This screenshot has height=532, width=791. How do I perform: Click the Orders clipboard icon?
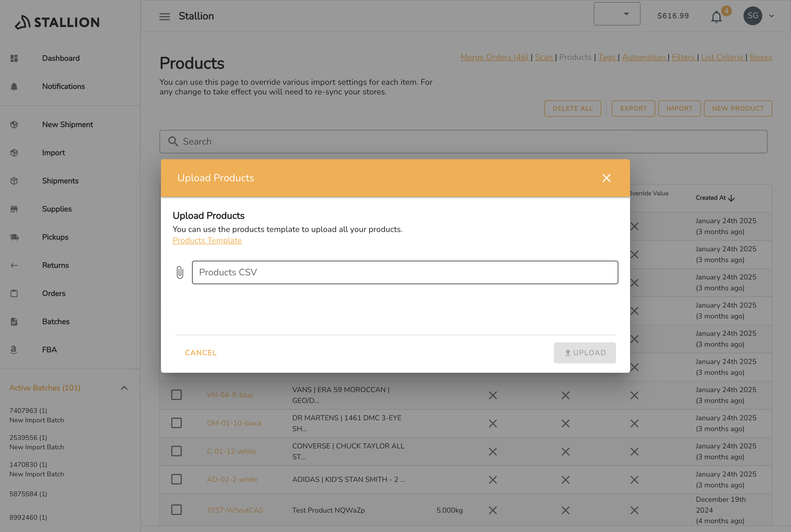tap(14, 293)
